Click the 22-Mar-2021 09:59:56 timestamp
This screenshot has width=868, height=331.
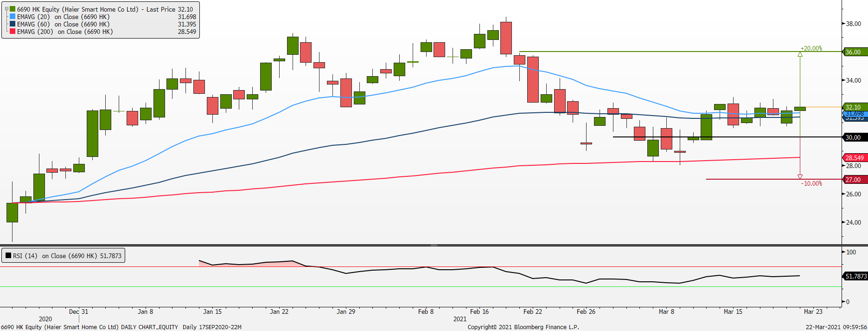click(x=836, y=327)
